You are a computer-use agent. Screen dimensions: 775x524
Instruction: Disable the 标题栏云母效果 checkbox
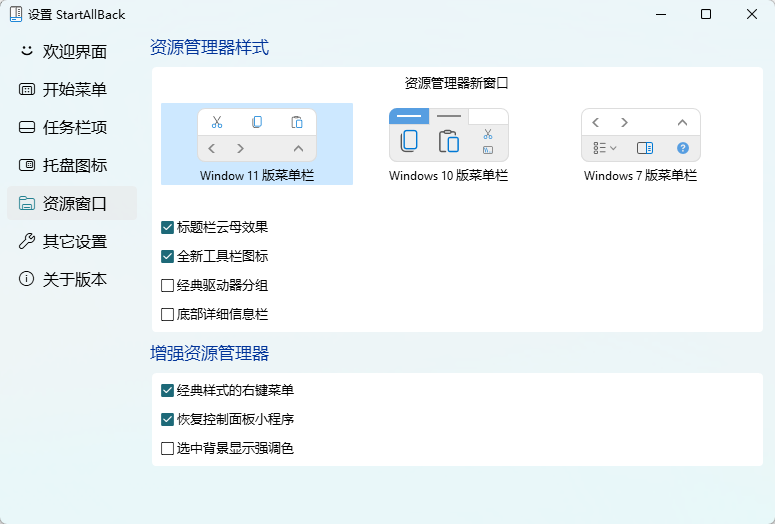(168, 227)
